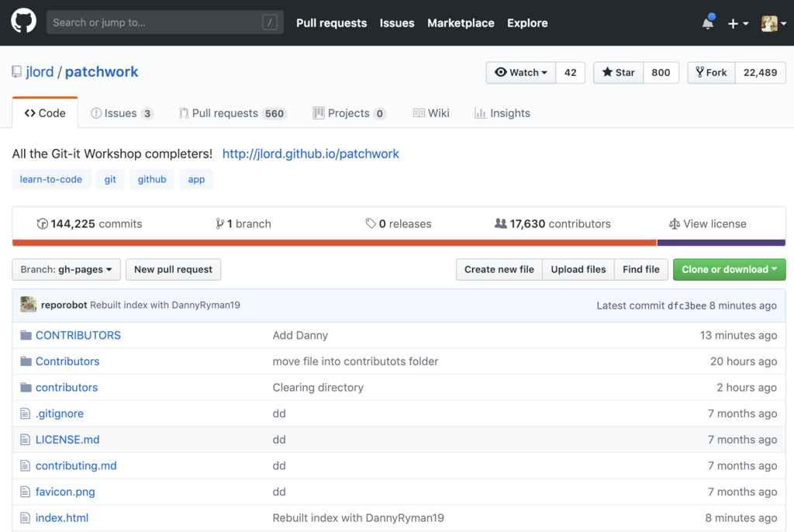Open the CONTRIBUTORS folder
This screenshot has width=794, height=532.
[78, 336]
